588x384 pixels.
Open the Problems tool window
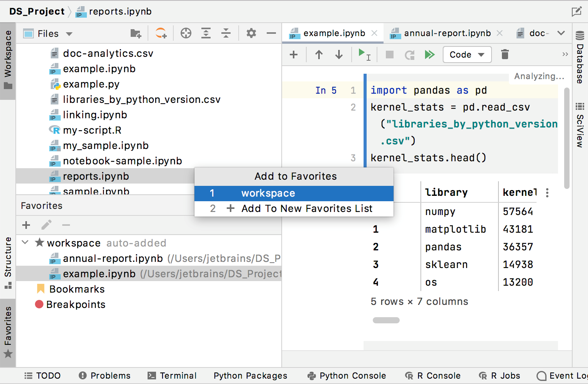(x=104, y=376)
